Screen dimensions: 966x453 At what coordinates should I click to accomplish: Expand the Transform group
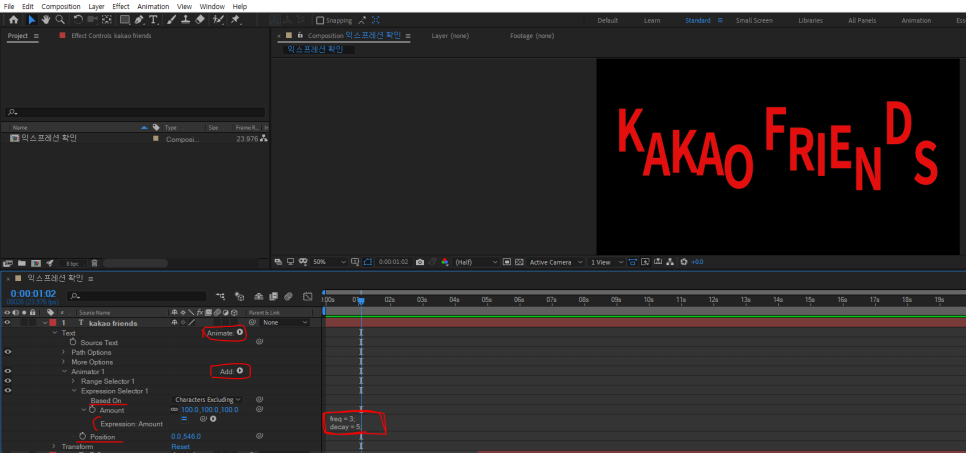54,446
